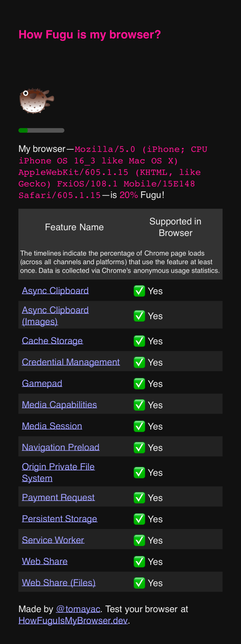
Task: Click the pufferfish Fugu image
Action: pyautogui.click(x=36, y=100)
